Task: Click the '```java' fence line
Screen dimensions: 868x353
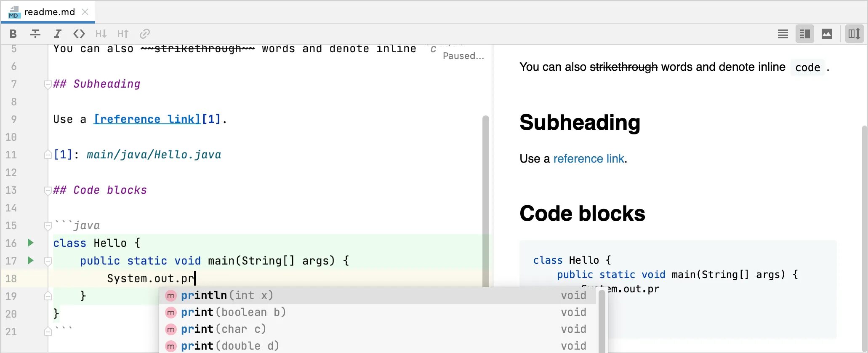Action: (x=77, y=225)
